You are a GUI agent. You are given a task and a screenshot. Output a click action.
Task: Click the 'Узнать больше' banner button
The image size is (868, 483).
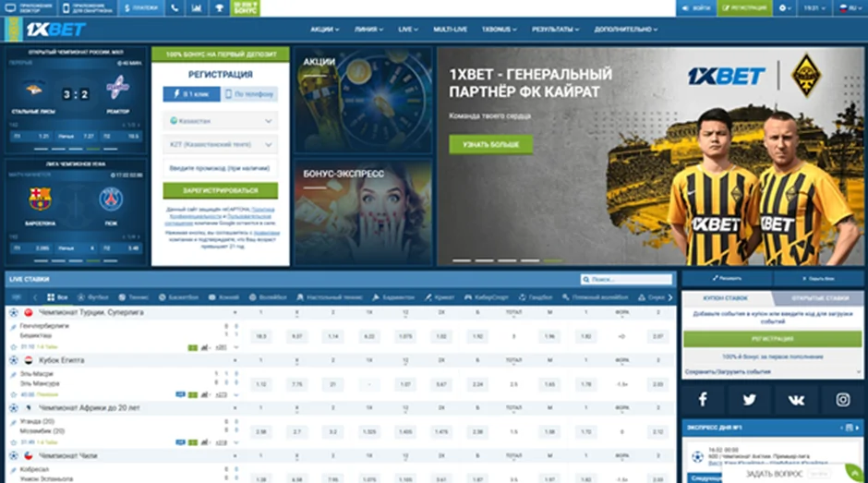pyautogui.click(x=491, y=145)
